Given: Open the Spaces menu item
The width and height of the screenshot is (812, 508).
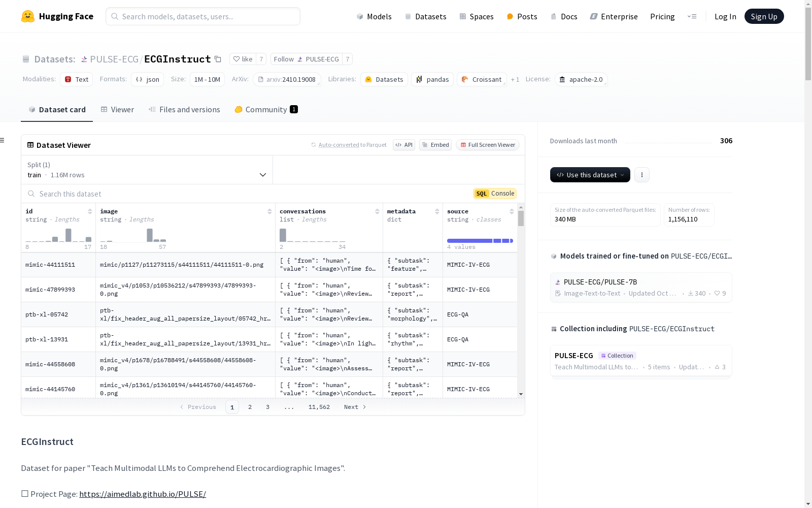Looking at the screenshot, I should click(x=477, y=16).
